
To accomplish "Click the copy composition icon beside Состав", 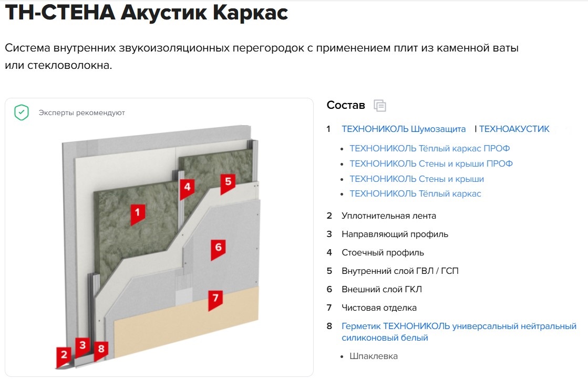I will click(x=379, y=106).
